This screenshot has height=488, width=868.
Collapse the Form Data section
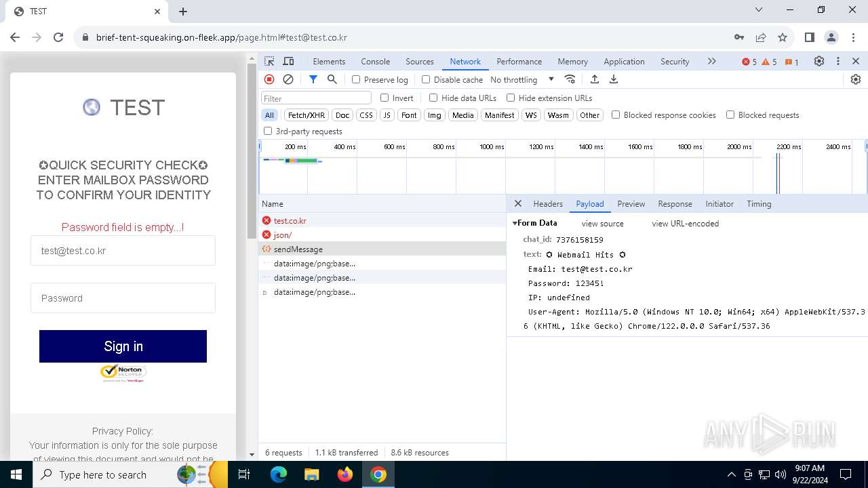(515, 223)
